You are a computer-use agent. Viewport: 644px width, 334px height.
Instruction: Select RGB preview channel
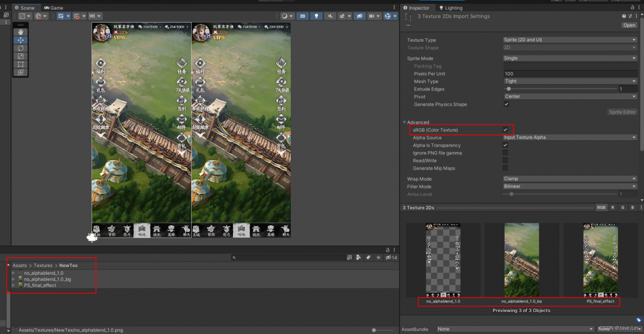(x=601, y=207)
